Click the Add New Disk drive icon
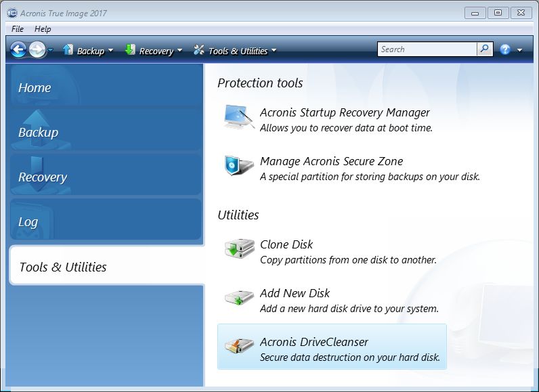Viewport: 539px width, 392px height. coord(239,297)
